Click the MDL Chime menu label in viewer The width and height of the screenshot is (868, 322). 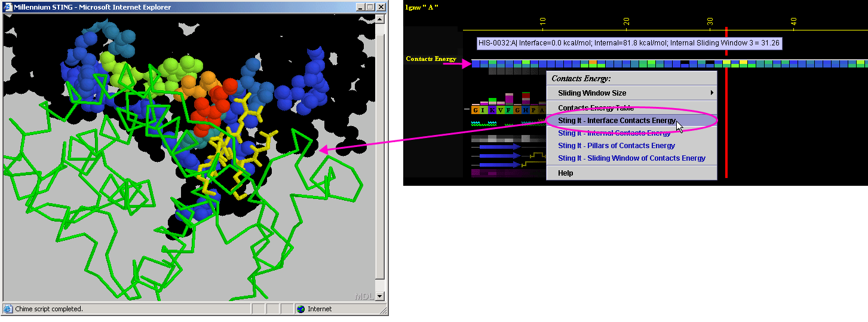364,296
